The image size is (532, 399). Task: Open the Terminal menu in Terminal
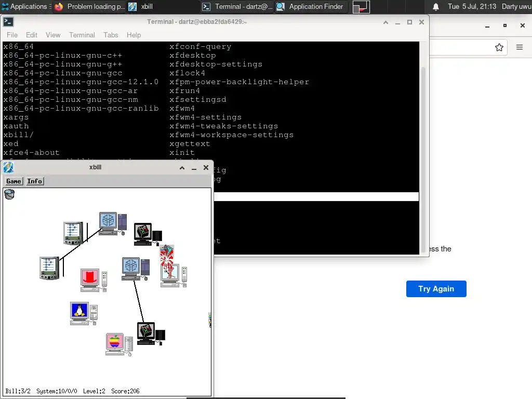(82, 35)
